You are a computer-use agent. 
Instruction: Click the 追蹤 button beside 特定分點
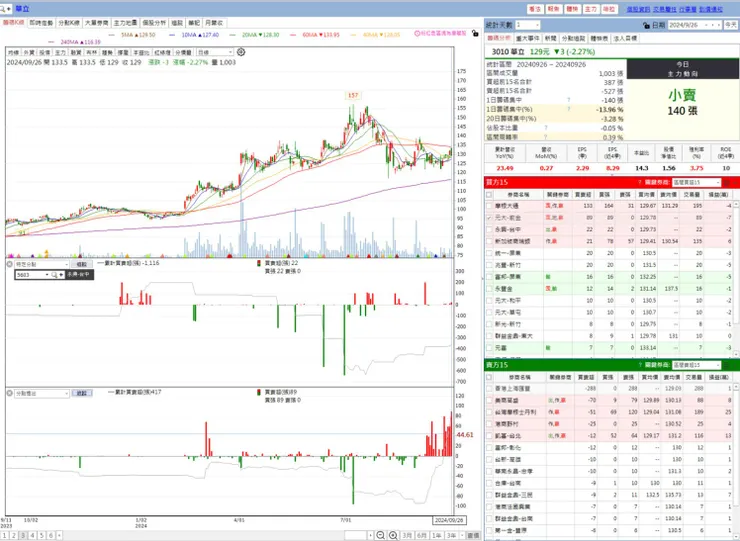pos(82,264)
